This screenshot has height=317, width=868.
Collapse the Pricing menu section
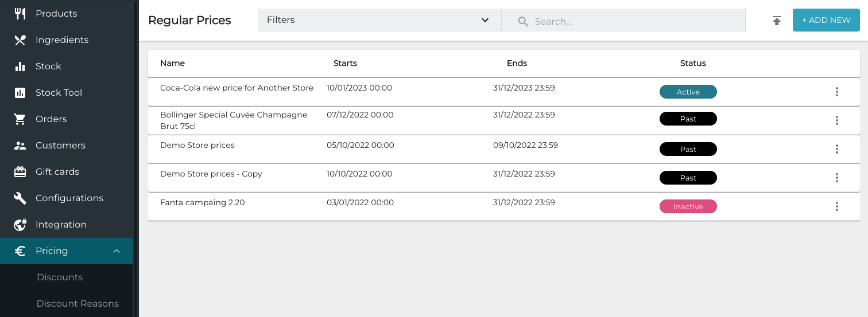tap(117, 251)
